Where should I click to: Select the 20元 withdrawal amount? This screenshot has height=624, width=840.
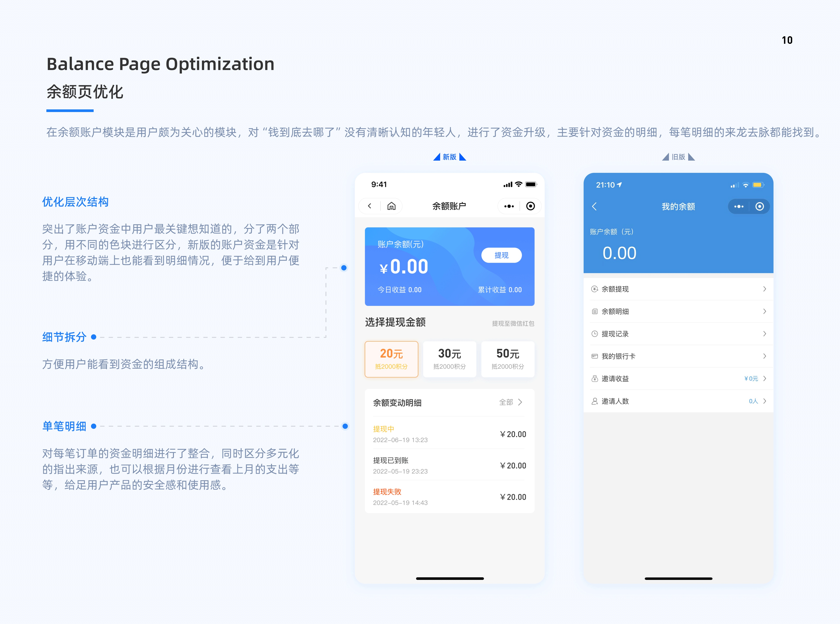click(391, 359)
